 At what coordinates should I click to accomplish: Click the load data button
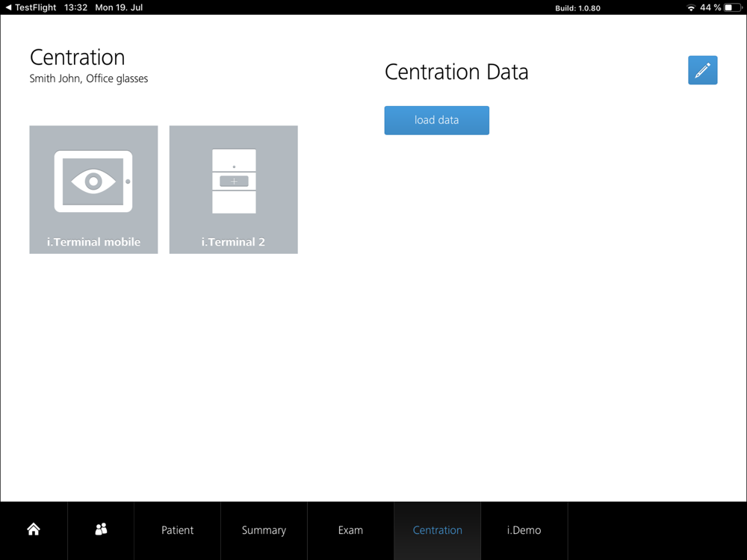[436, 120]
